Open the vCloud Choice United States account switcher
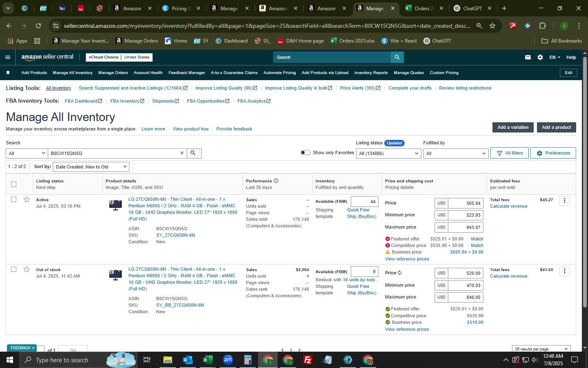Viewport: 588px width, 368px height. [x=119, y=57]
